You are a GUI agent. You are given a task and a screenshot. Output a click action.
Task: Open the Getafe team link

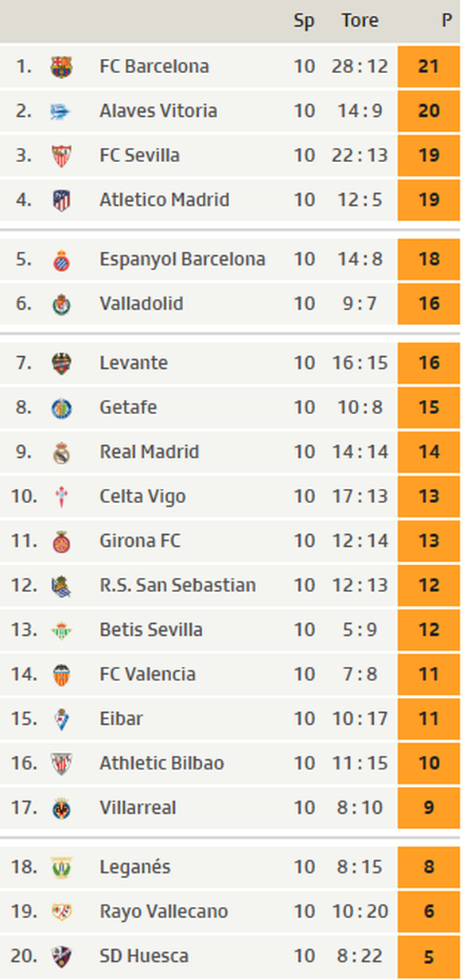[x=128, y=408]
